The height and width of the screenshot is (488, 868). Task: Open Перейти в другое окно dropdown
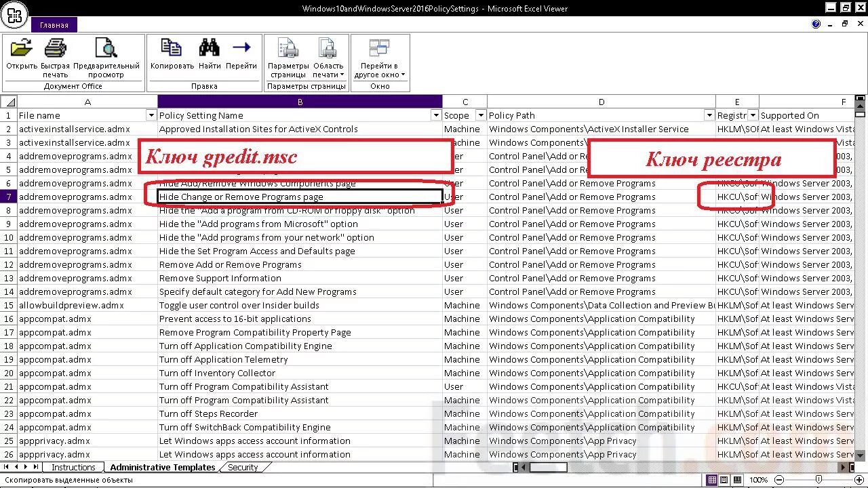380,58
